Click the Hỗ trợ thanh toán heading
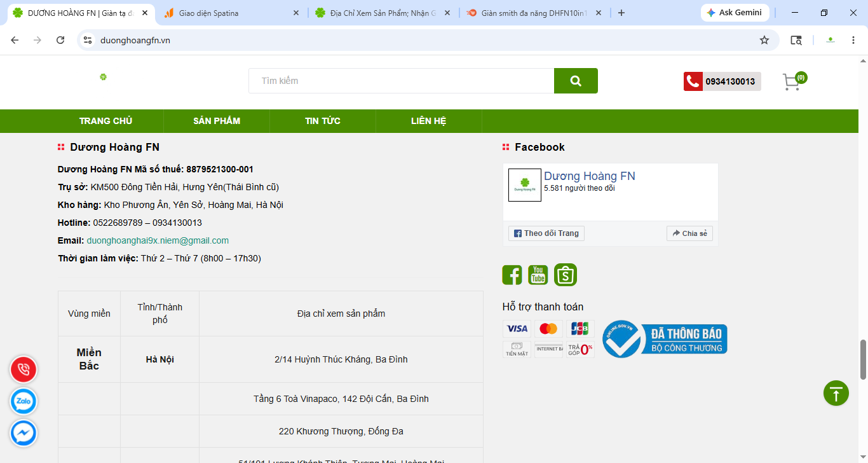 (x=543, y=307)
